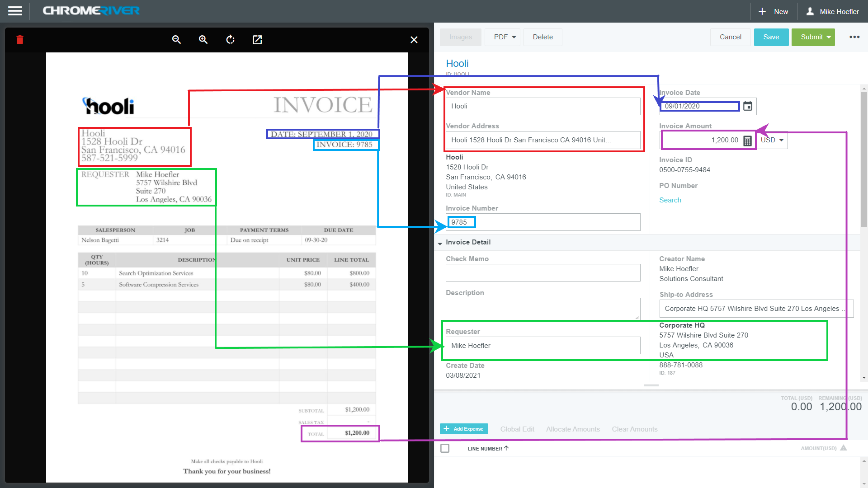This screenshot has height=488, width=868.
Task: Rotate the invoice document image
Action: [230, 40]
